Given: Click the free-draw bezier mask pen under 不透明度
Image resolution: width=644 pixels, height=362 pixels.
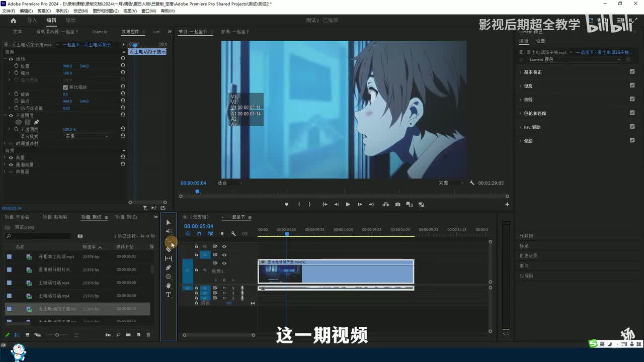Looking at the screenshot, I should pyautogui.click(x=36, y=122).
